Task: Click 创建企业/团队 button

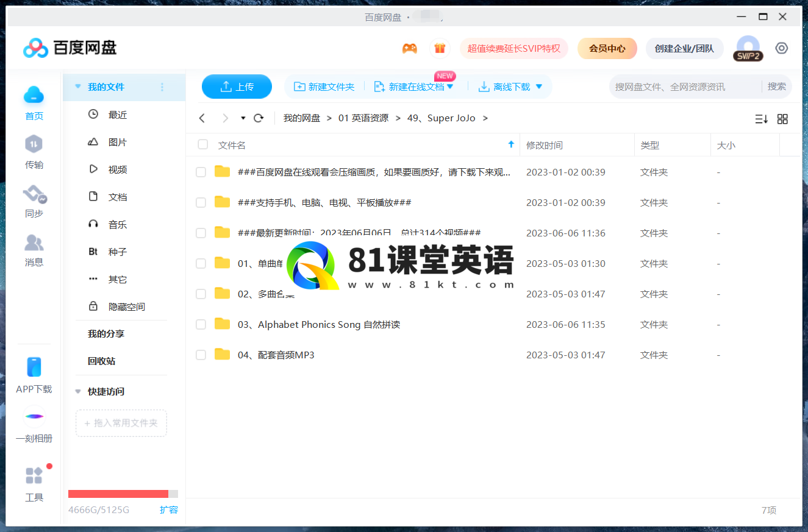Action: click(684, 48)
